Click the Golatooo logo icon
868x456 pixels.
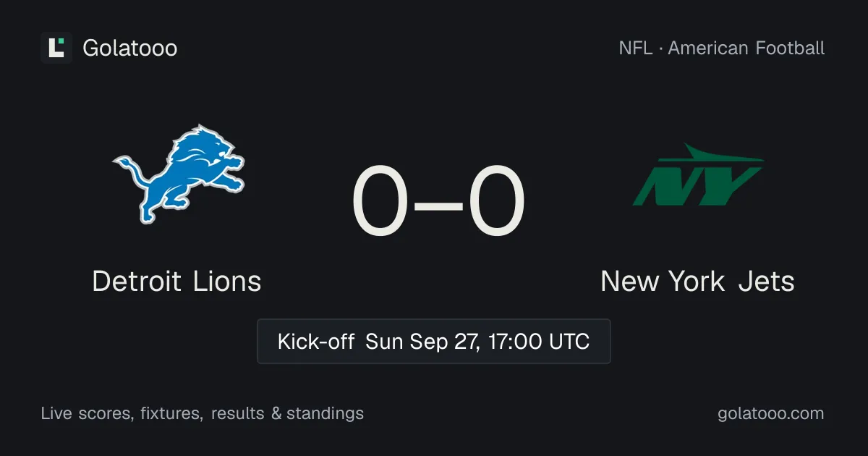coord(56,48)
